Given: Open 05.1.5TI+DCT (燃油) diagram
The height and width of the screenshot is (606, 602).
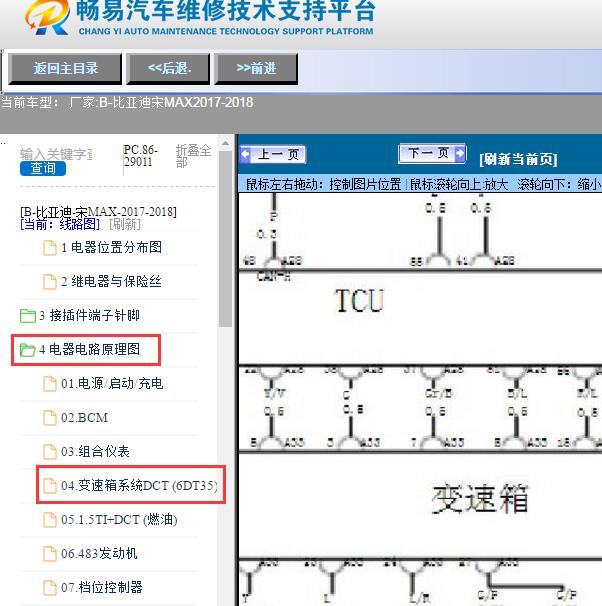Looking at the screenshot, I should coord(119,519).
